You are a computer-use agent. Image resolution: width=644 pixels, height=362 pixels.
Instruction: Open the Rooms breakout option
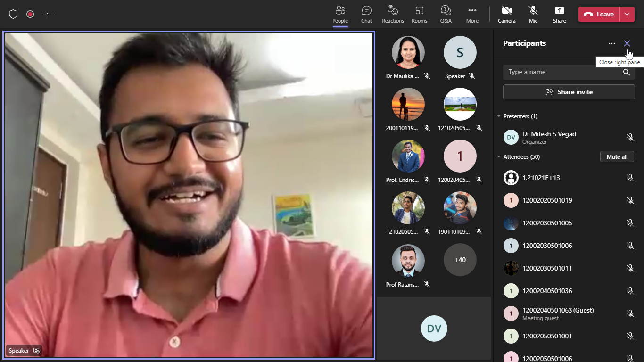coord(419,14)
